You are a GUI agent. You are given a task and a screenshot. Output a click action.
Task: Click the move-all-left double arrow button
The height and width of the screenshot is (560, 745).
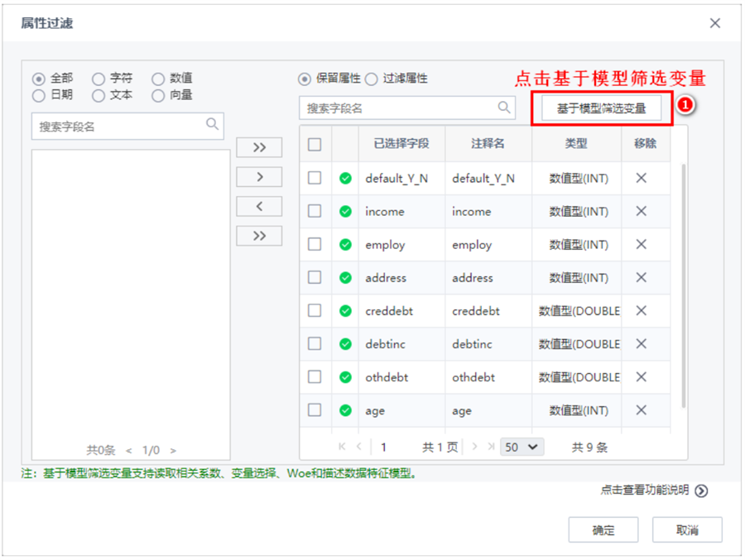pos(259,236)
